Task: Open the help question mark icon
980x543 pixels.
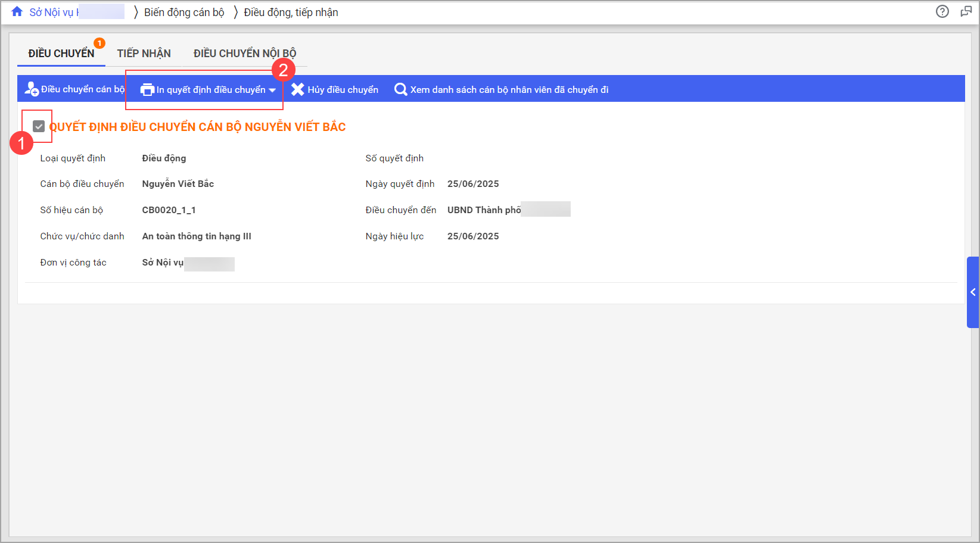Action: 942,11
